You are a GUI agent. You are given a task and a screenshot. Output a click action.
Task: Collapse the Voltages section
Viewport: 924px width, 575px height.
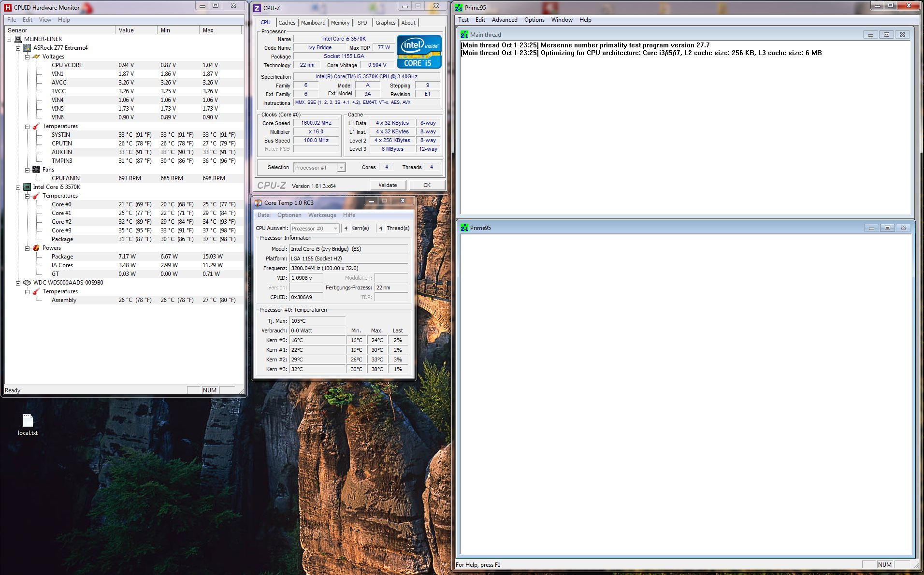pos(27,57)
